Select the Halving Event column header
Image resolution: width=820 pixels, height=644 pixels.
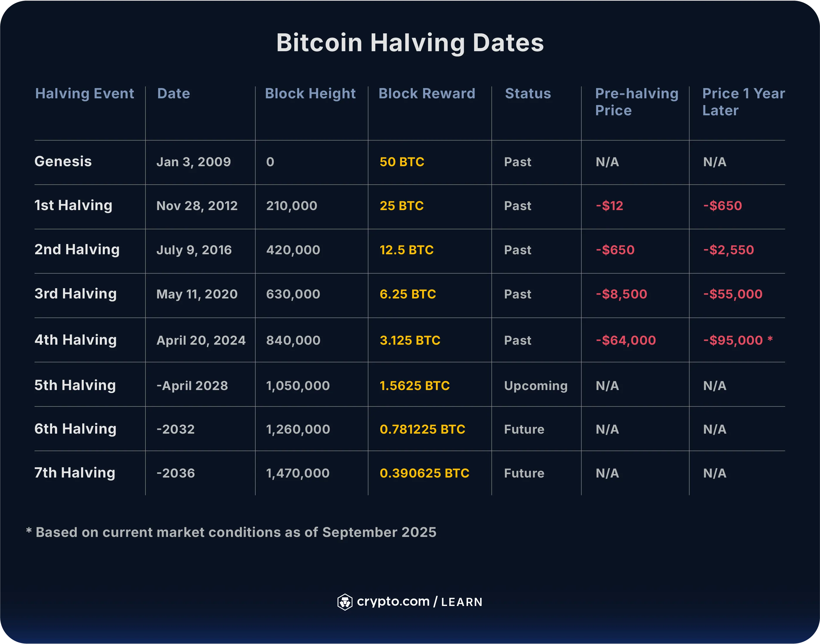coord(85,94)
